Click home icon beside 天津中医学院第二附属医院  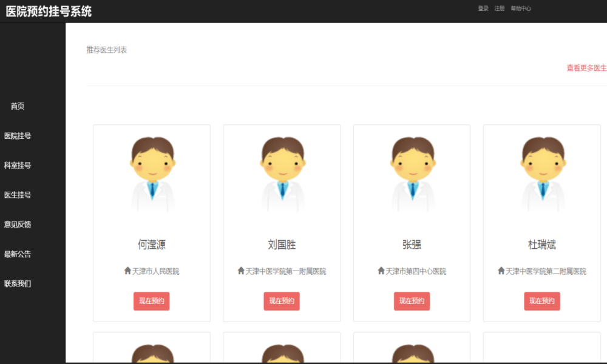(x=501, y=271)
